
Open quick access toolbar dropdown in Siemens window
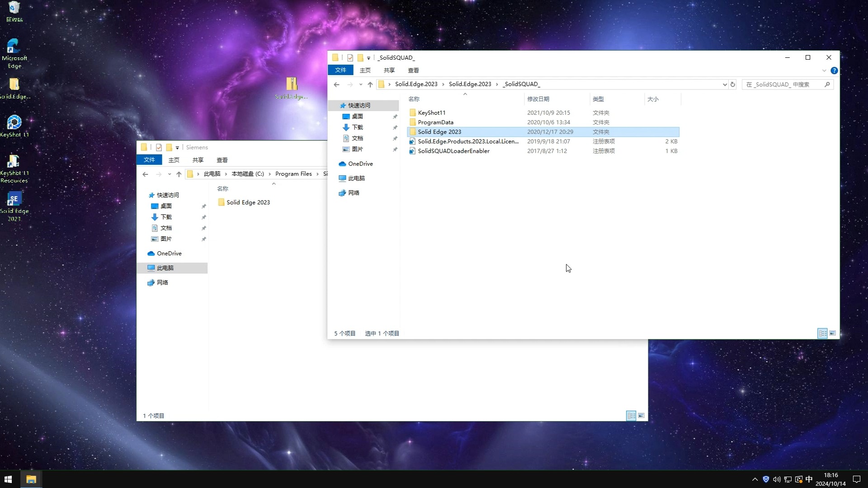pos(177,148)
